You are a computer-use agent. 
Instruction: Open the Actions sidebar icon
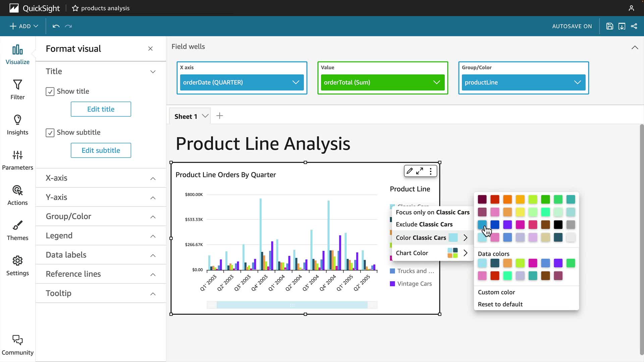[x=17, y=195]
